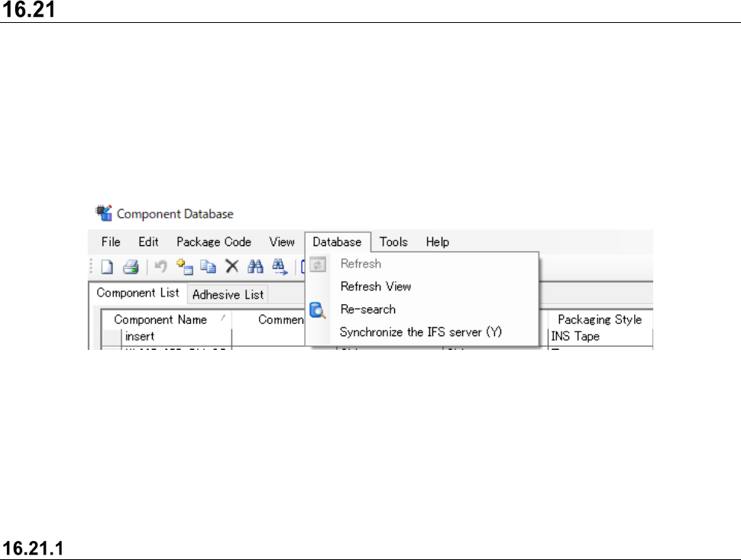Open the View menu
Viewport: 741px width, 560px height.
pyautogui.click(x=282, y=242)
